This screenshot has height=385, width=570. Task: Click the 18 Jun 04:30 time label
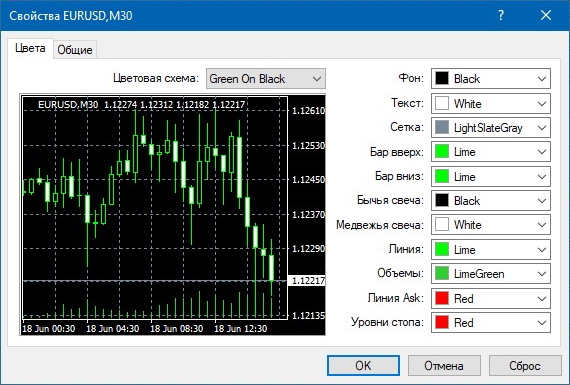point(113,329)
